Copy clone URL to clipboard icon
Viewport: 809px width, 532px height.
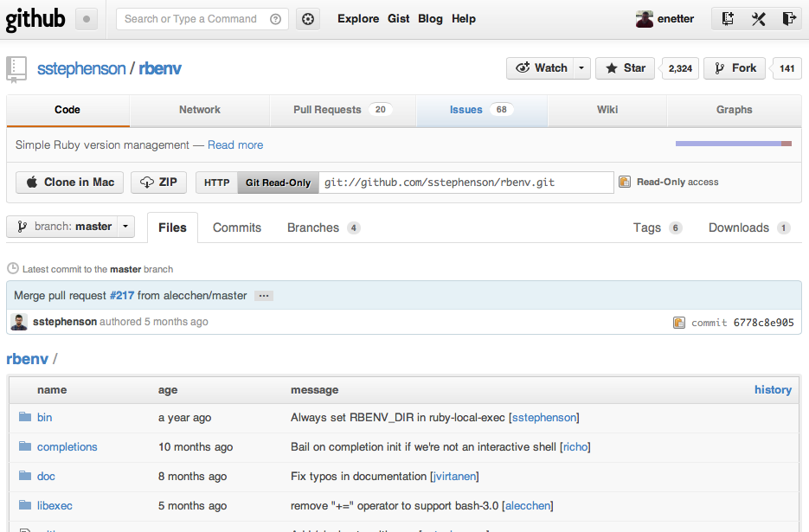tap(625, 182)
